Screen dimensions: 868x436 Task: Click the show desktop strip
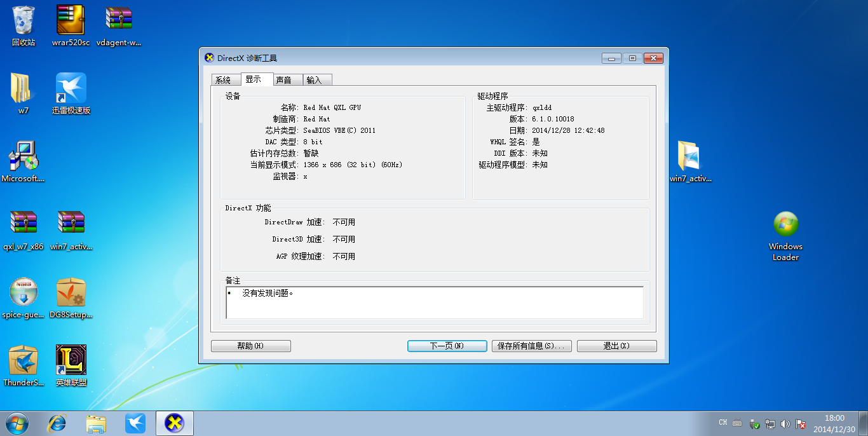(864, 423)
